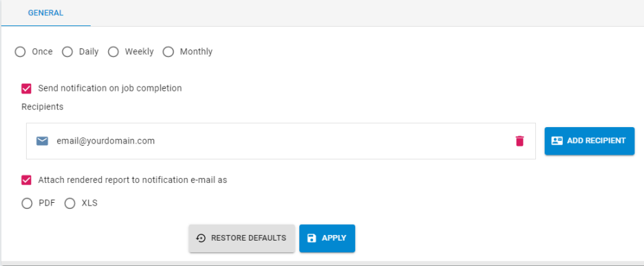Click the circular restore arrow icon
The width and height of the screenshot is (644, 266).
pyautogui.click(x=201, y=238)
